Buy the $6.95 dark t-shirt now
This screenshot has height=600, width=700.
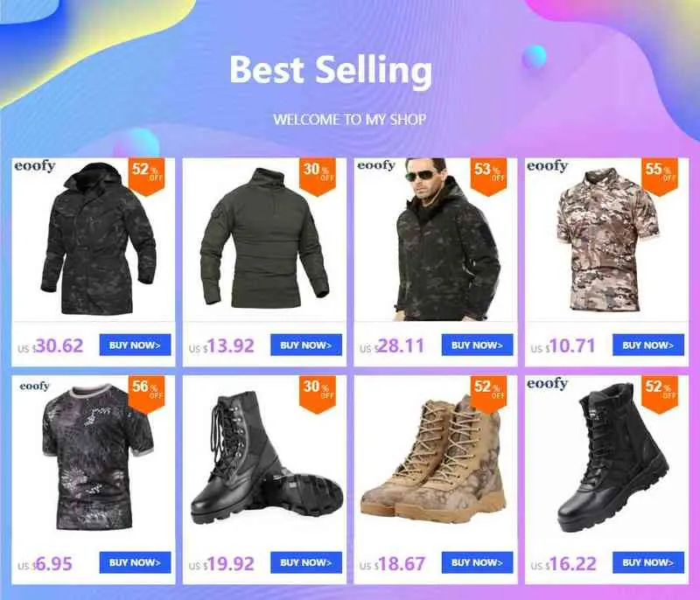point(135,562)
